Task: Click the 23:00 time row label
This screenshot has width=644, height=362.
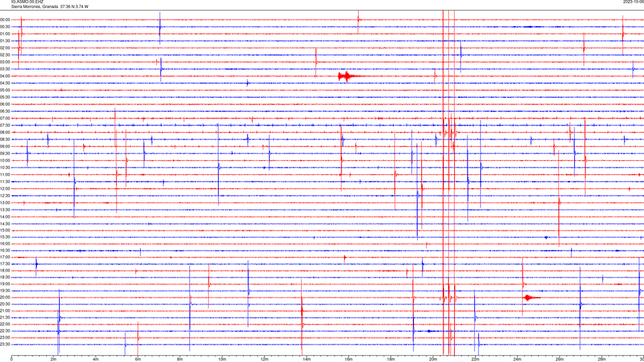Action: coord(5,338)
